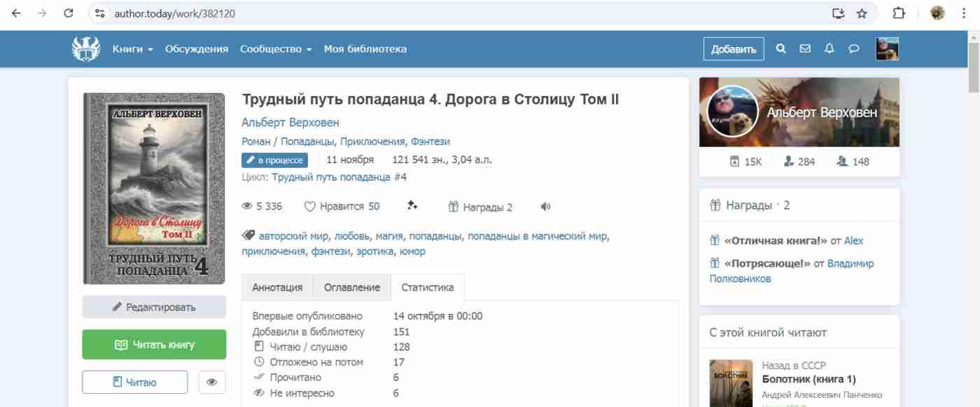Open Награды · 2 panel heading
Image resolution: width=980 pixels, height=407 pixels.
click(x=750, y=205)
